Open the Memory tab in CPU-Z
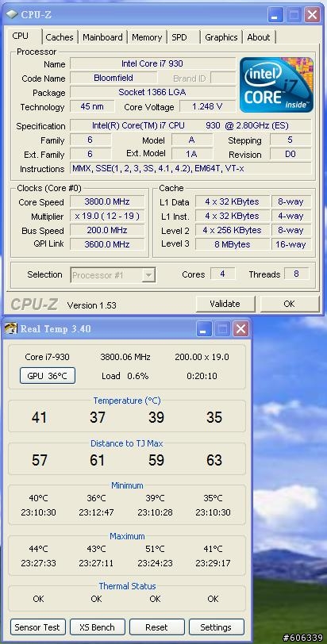This screenshot has width=327, height=644. (147, 37)
